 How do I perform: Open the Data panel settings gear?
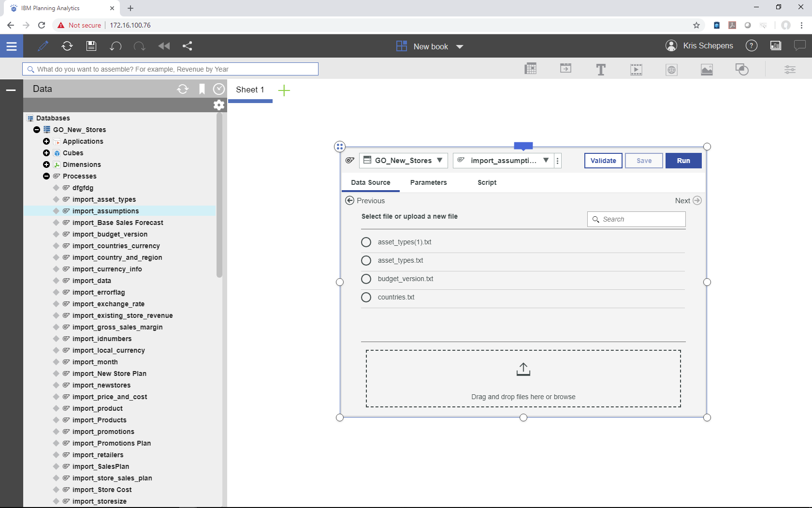[x=219, y=105]
